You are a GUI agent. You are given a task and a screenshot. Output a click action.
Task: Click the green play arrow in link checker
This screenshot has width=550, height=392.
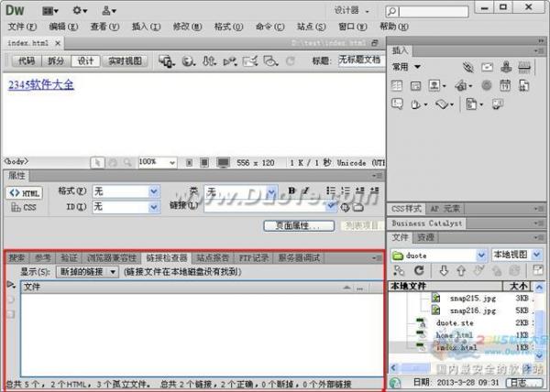10,286
